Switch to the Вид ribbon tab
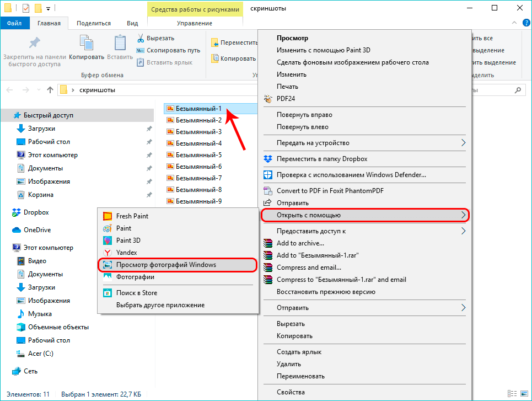This screenshot has width=532, height=401. 132,23
